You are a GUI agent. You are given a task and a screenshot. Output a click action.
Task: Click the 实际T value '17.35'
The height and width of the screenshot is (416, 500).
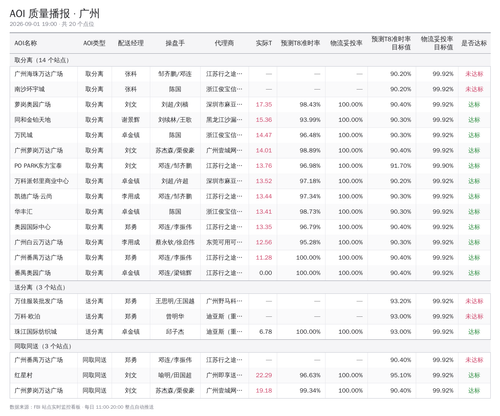264,105
